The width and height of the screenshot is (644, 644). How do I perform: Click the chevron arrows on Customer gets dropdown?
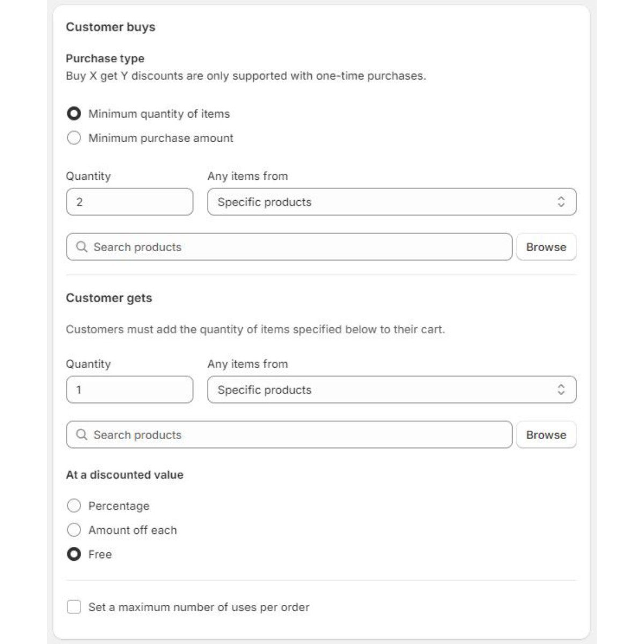tap(561, 390)
